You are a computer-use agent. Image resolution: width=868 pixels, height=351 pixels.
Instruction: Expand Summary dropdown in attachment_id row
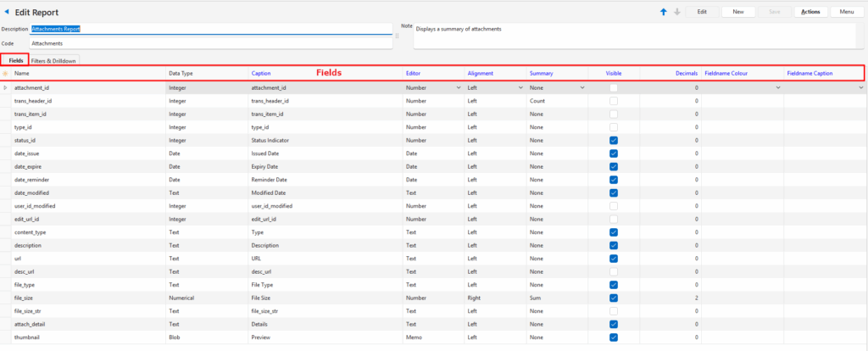coord(581,87)
